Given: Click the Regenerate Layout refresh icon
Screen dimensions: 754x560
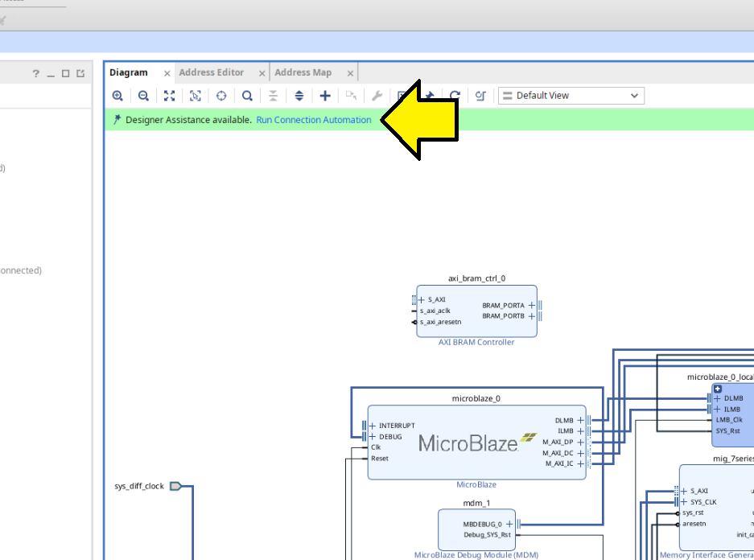Looking at the screenshot, I should (x=455, y=96).
